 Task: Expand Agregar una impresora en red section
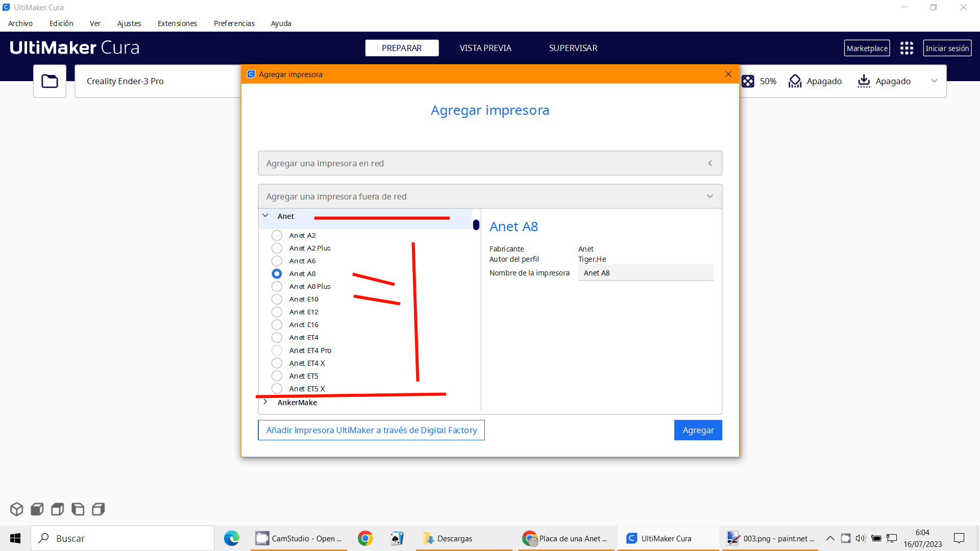[x=489, y=163]
